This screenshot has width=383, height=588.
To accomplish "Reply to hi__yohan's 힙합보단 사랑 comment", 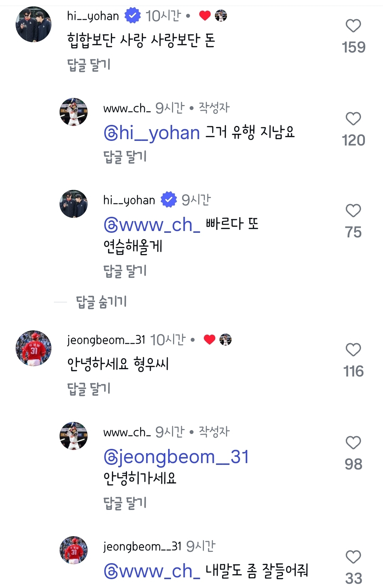I will [x=89, y=65].
